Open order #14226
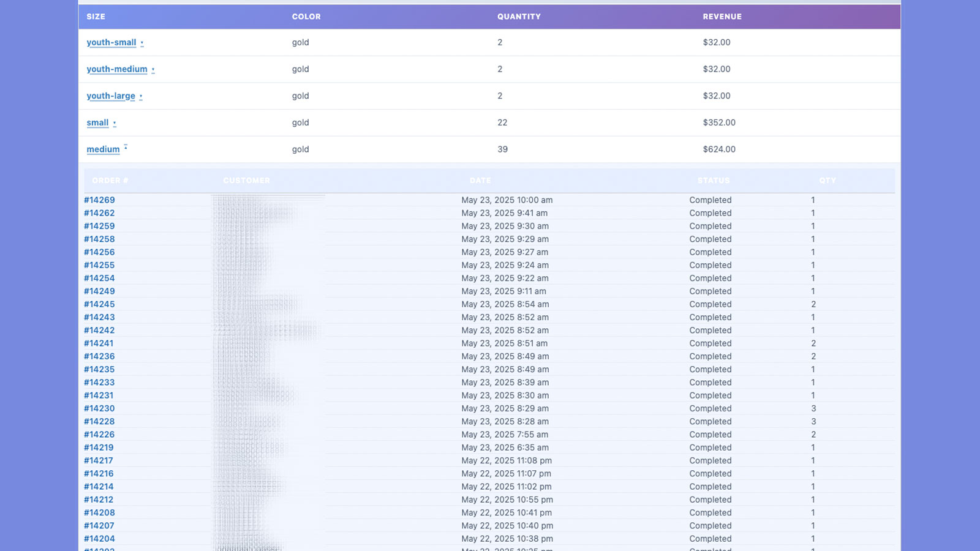Viewport: 980px width, 551px height. pos(99,434)
